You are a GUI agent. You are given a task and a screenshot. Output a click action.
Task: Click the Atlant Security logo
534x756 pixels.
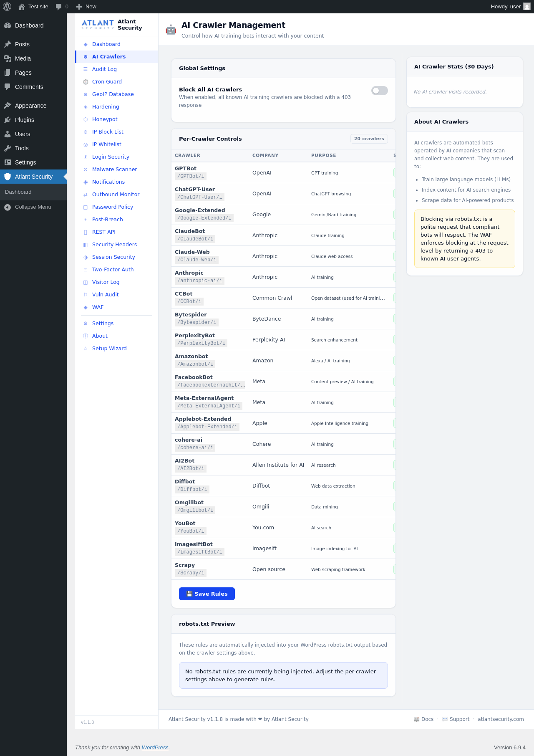click(x=98, y=25)
